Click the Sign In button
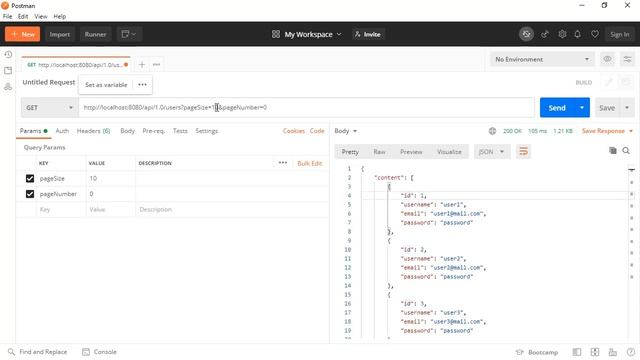Screen dimensions: 640x360 coord(620,34)
